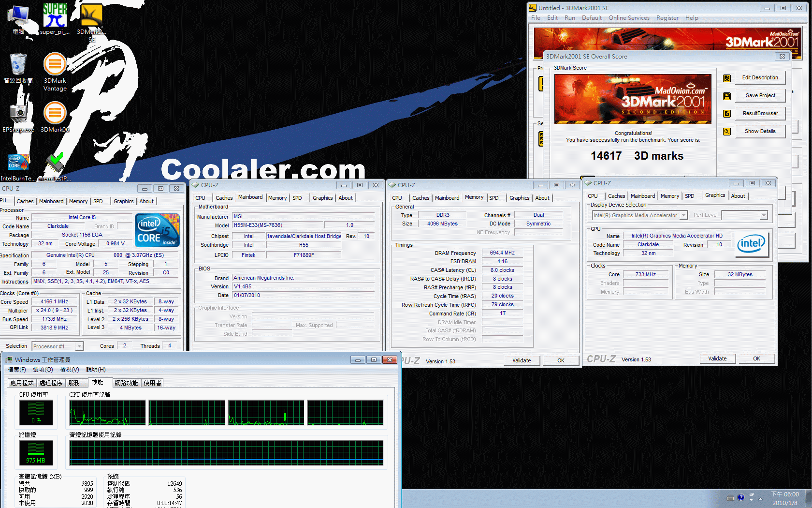Click the ResultBrowser button
The width and height of the screenshot is (812, 508).
760,114
